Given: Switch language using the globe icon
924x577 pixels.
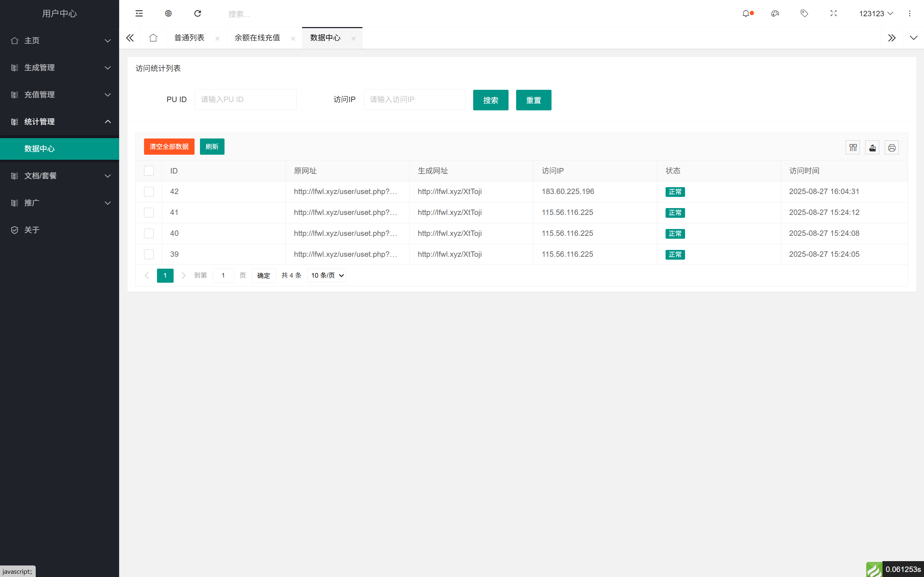Looking at the screenshot, I should [x=168, y=13].
